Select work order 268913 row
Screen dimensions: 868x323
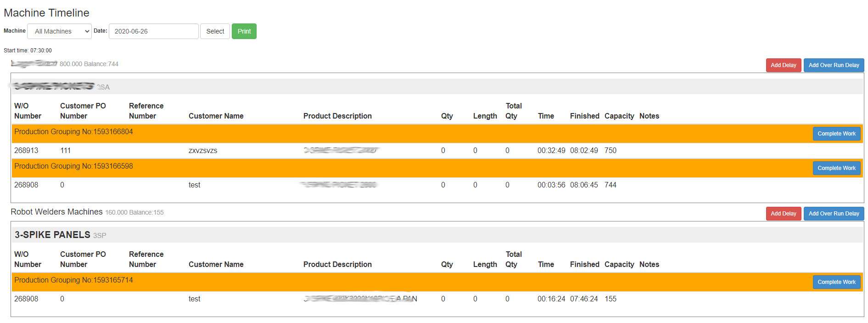pos(26,150)
